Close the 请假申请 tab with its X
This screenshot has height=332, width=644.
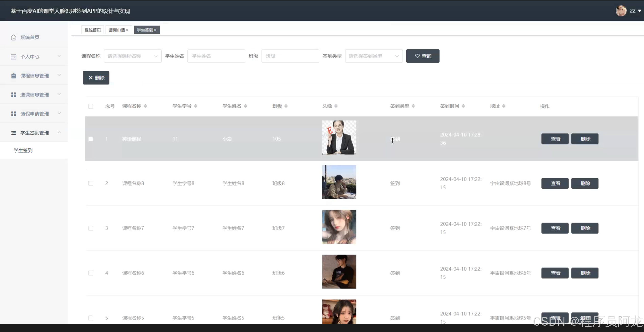tap(127, 30)
